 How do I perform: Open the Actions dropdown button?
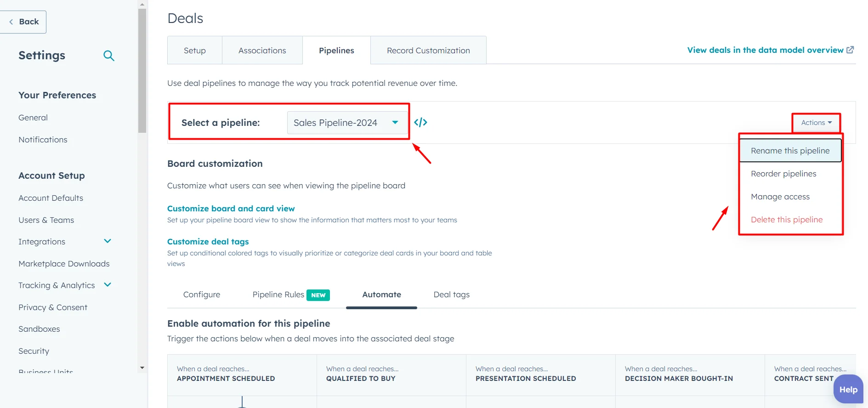(816, 123)
